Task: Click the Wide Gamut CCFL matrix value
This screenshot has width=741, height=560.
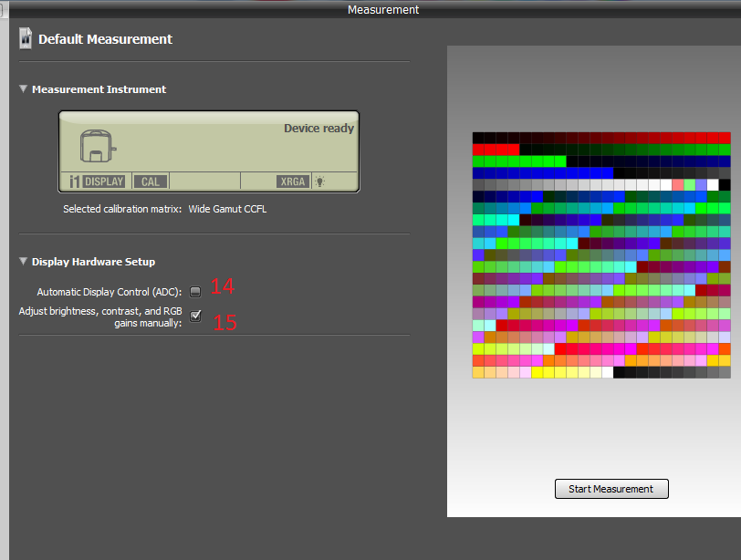Action: 227,209
